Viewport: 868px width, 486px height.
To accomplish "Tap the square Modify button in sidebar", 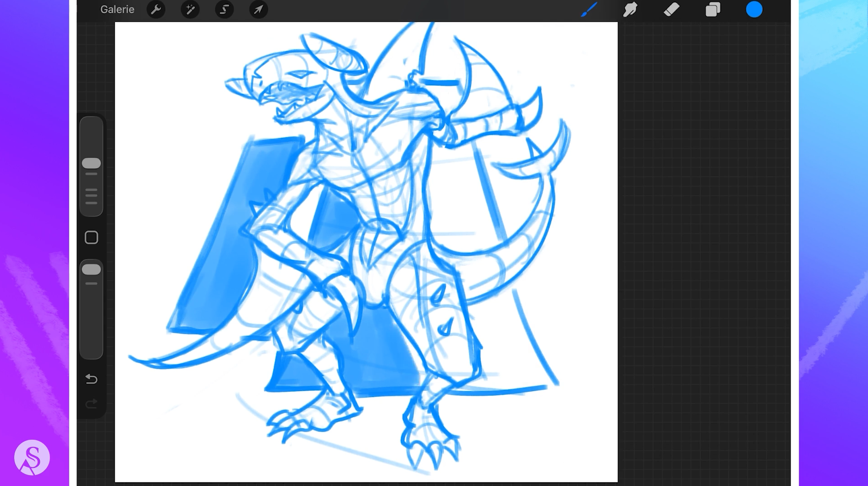I will coord(91,238).
